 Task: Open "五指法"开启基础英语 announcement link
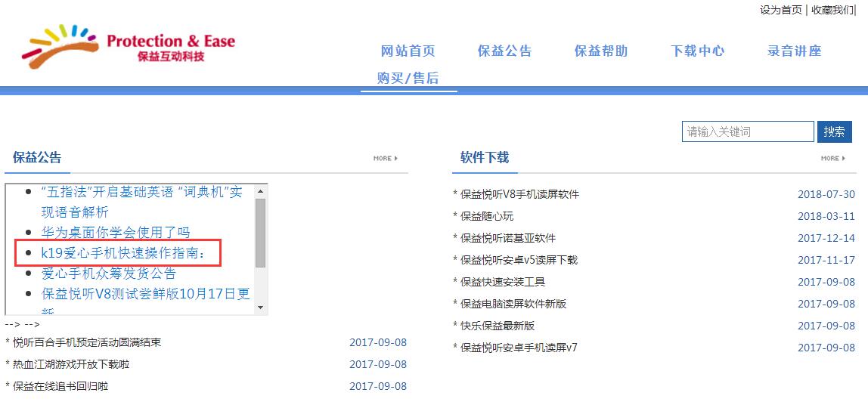click(141, 202)
